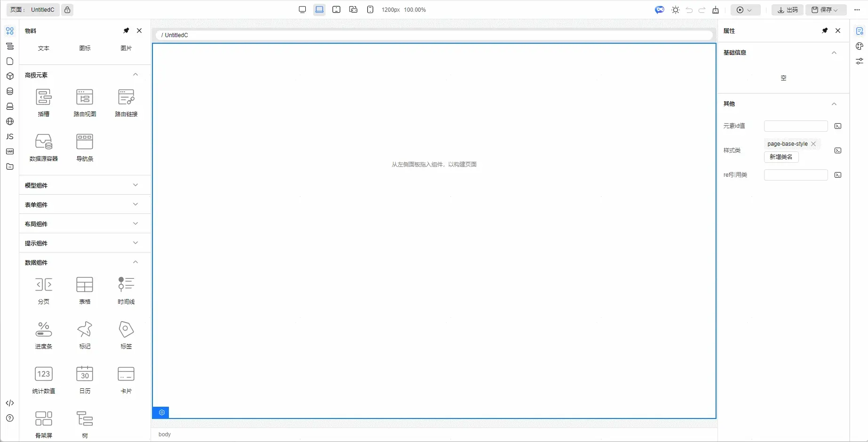Select the 路由视图 component icon
The image size is (868, 442).
(x=85, y=103)
